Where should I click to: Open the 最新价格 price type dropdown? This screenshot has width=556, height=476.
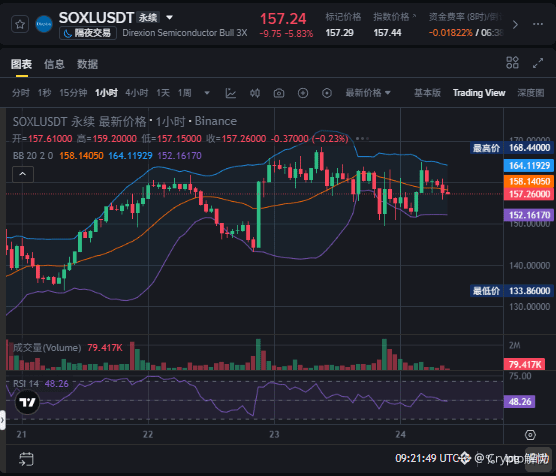click(368, 93)
